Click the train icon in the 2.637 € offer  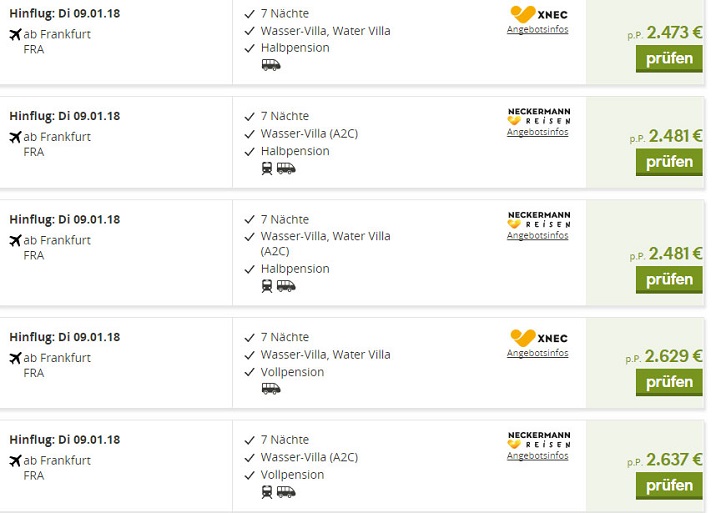(x=267, y=492)
